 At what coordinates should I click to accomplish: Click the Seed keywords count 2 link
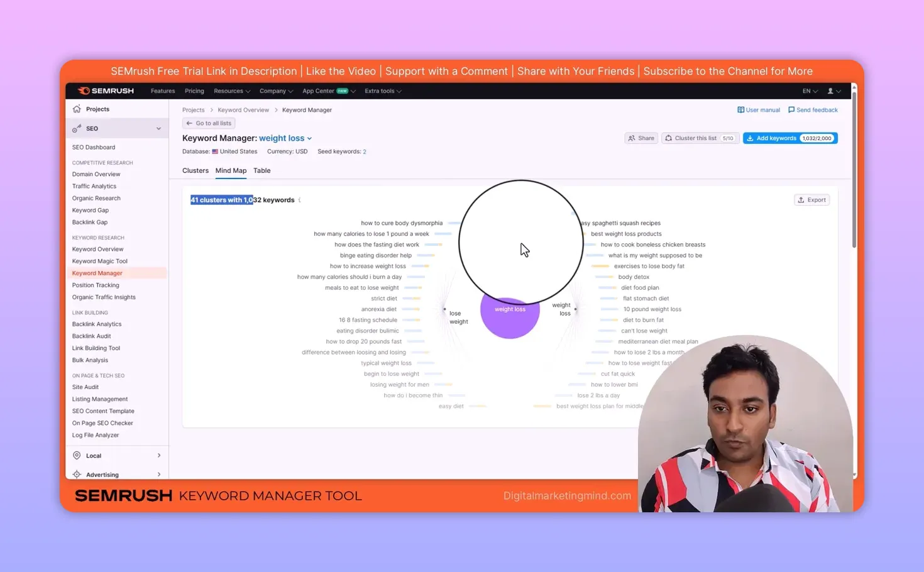coord(365,151)
